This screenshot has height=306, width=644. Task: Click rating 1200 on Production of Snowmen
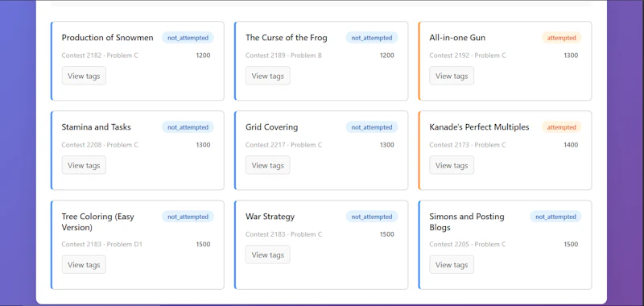[203, 56]
